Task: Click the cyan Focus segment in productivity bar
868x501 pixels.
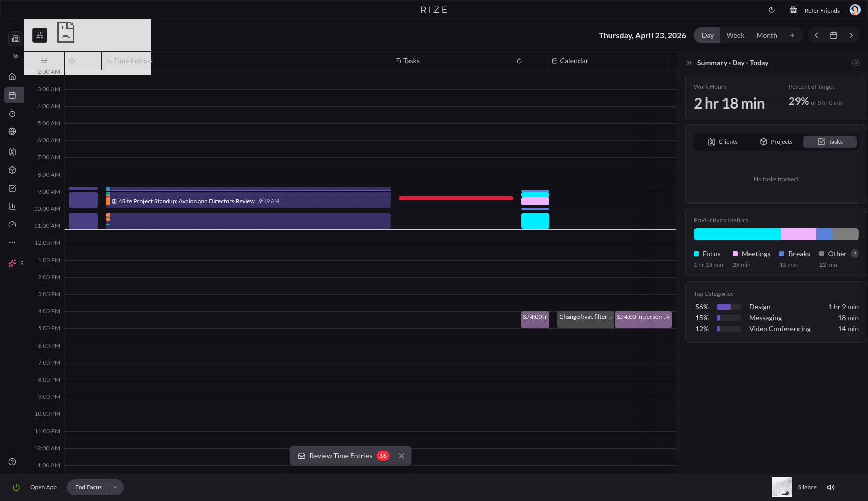Action: coord(737,234)
